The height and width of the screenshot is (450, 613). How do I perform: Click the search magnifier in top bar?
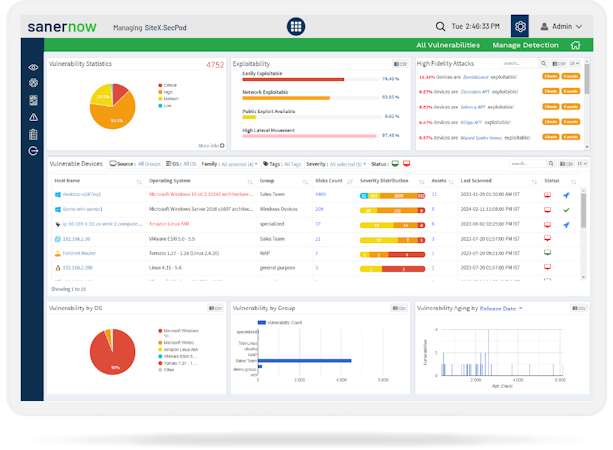click(440, 27)
